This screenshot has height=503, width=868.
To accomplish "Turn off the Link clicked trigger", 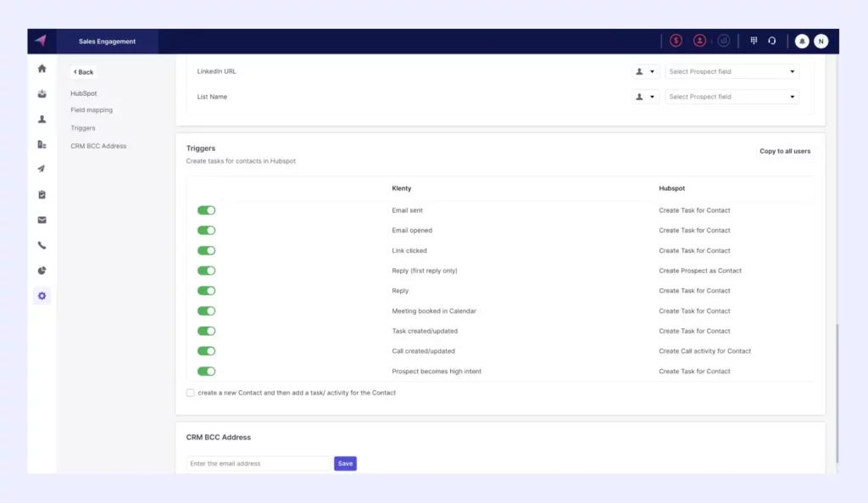I will 206,250.
